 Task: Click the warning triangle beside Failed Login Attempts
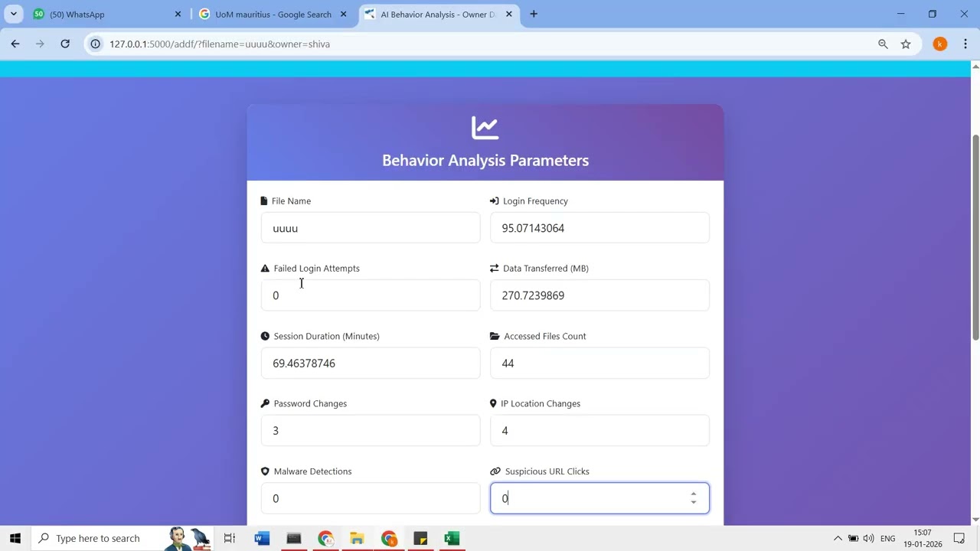click(x=266, y=269)
